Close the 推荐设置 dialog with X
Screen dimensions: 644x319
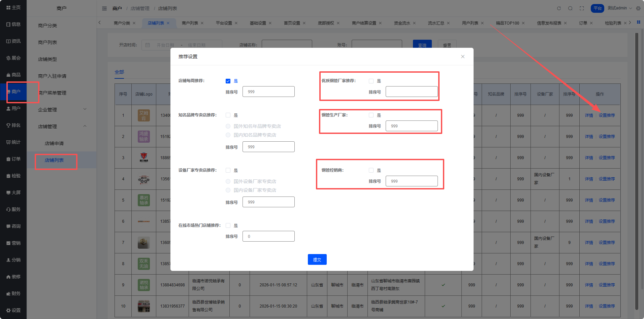click(x=463, y=57)
